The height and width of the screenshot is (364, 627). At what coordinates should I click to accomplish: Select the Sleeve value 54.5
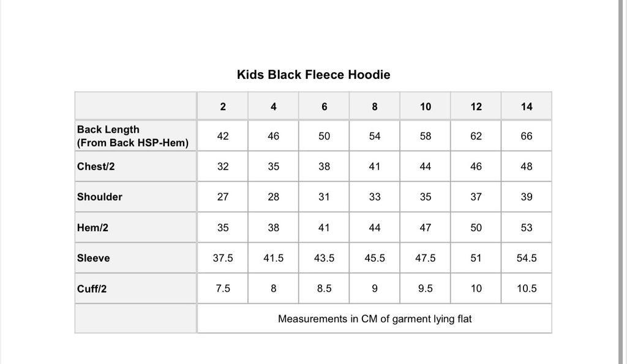[526, 258]
